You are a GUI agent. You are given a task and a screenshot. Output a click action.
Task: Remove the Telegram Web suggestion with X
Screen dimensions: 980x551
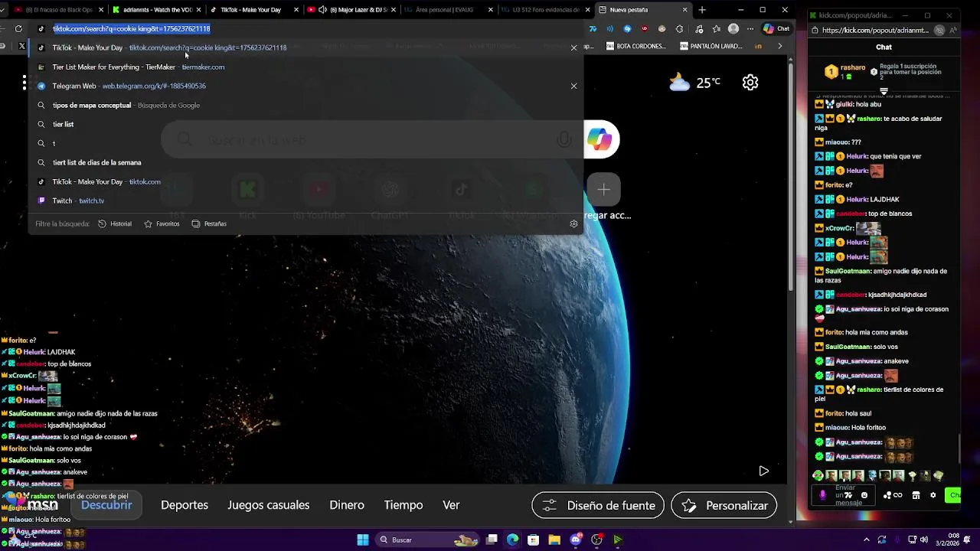573,86
